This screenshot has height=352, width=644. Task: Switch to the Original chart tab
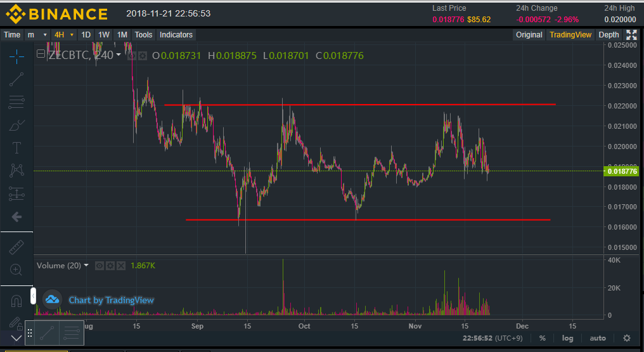point(529,35)
